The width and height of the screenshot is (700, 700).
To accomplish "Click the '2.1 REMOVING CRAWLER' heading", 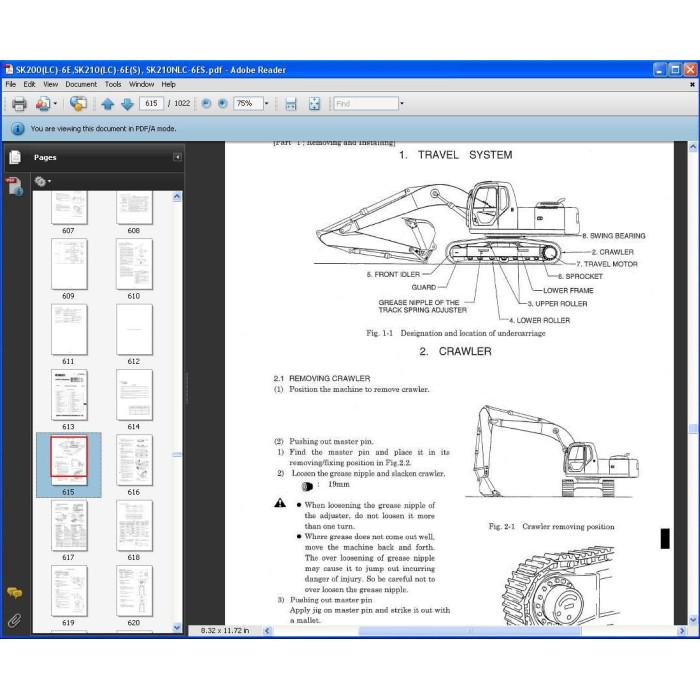I will (322, 379).
